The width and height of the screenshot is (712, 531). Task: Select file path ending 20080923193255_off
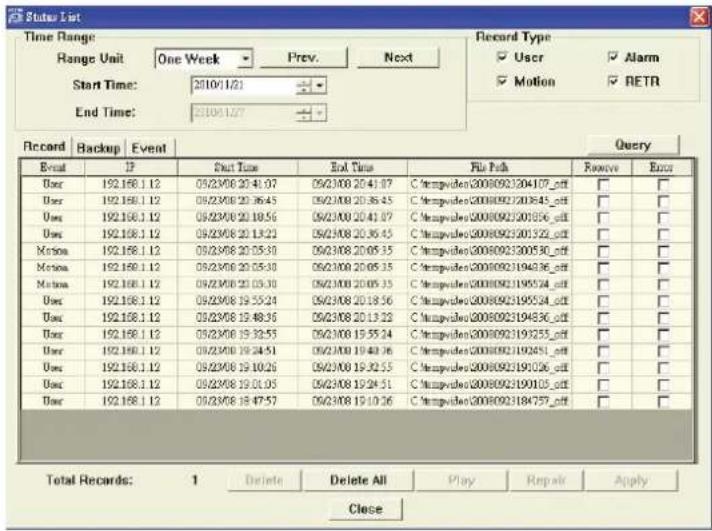pos(490,334)
